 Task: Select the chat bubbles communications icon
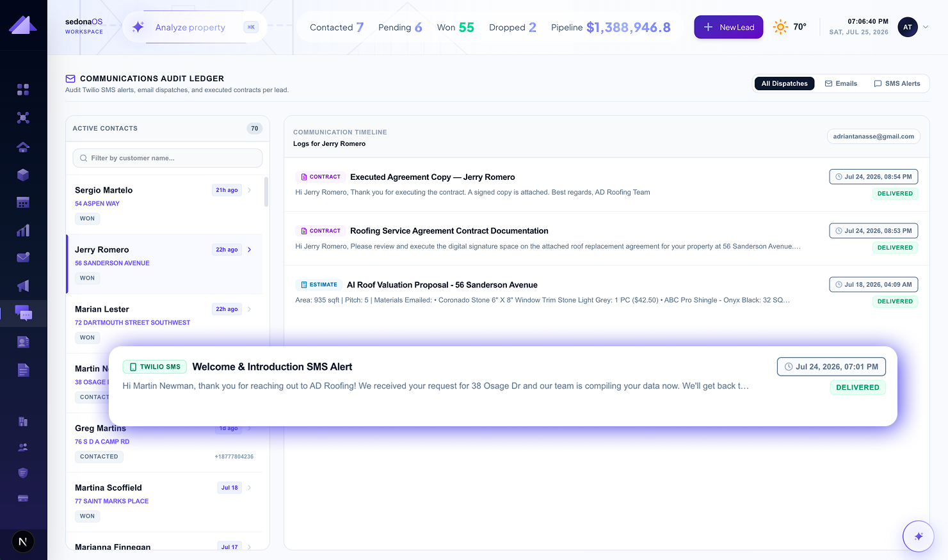[x=24, y=314]
